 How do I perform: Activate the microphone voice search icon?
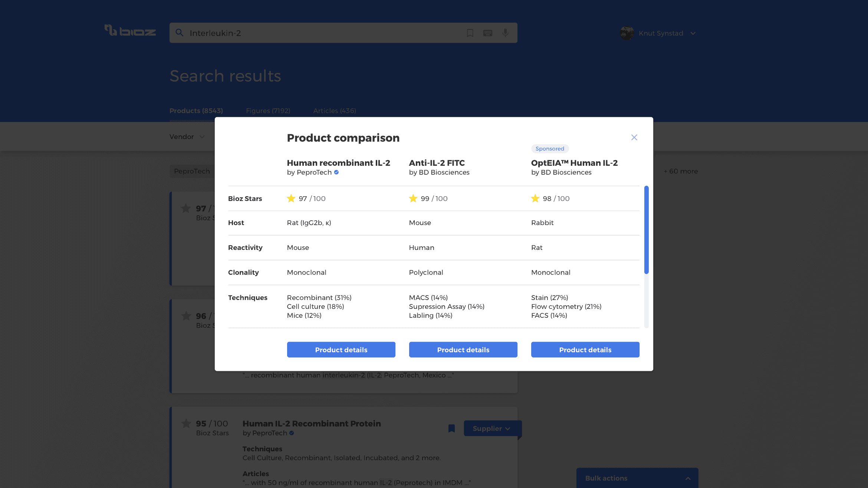click(x=505, y=33)
